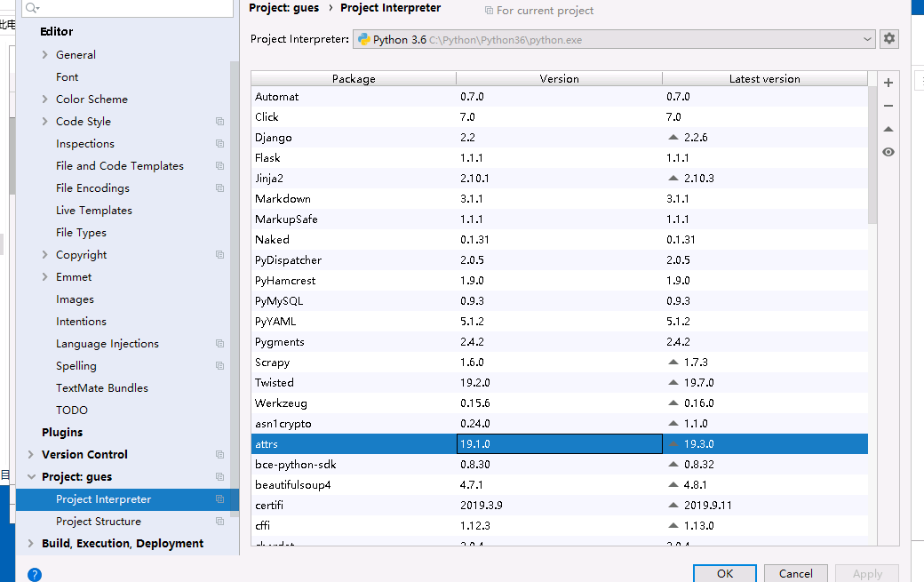Click the project icon next to Version Control
Image resolution: width=924 pixels, height=582 pixels.
[219, 455]
